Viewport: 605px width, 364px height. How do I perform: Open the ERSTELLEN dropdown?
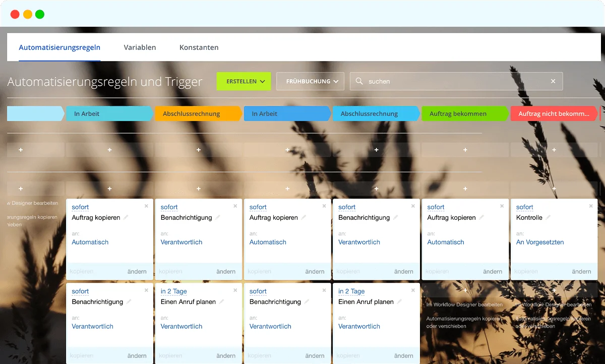click(x=244, y=81)
